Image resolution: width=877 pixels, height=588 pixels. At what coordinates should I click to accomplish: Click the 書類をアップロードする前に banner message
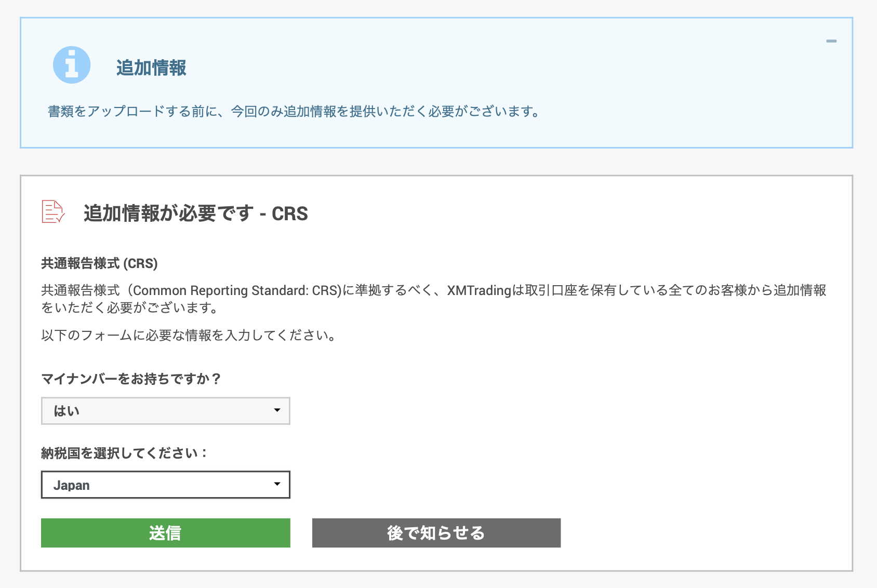(295, 111)
